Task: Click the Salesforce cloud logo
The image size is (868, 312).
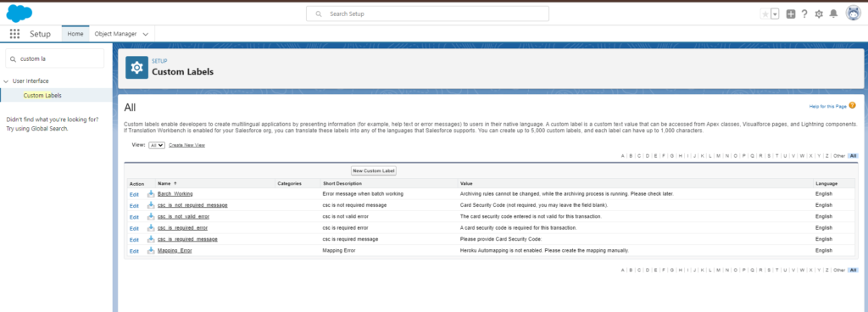Action: pyautogui.click(x=19, y=13)
